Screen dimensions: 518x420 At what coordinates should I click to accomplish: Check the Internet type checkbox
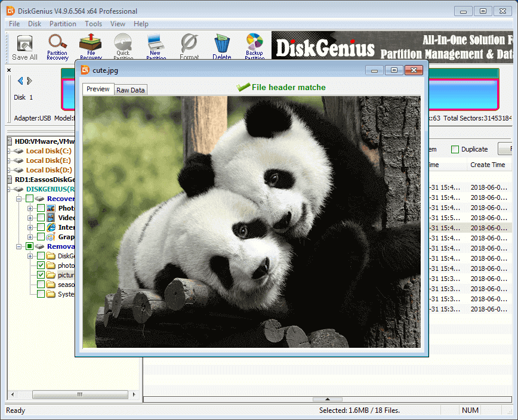tap(41, 227)
